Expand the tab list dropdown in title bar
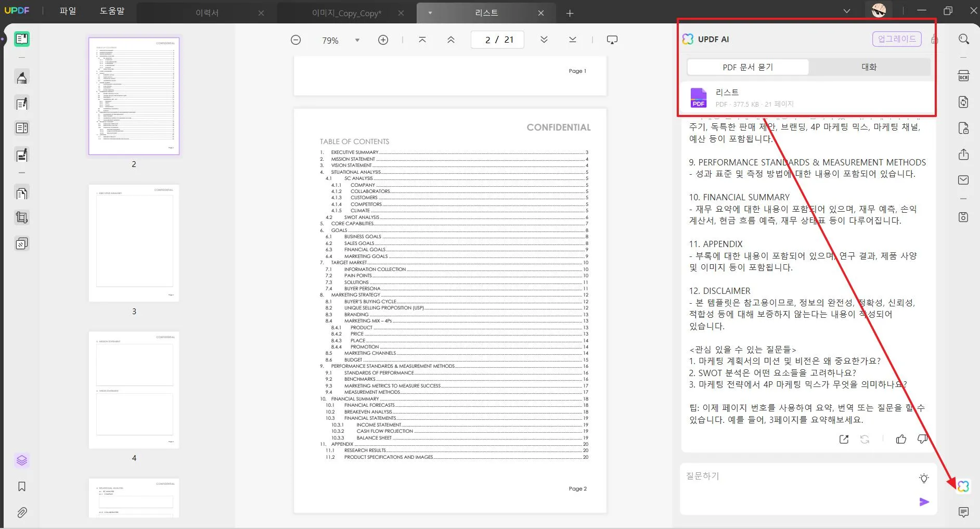980x529 pixels. pyautogui.click(x=847, y=11)
